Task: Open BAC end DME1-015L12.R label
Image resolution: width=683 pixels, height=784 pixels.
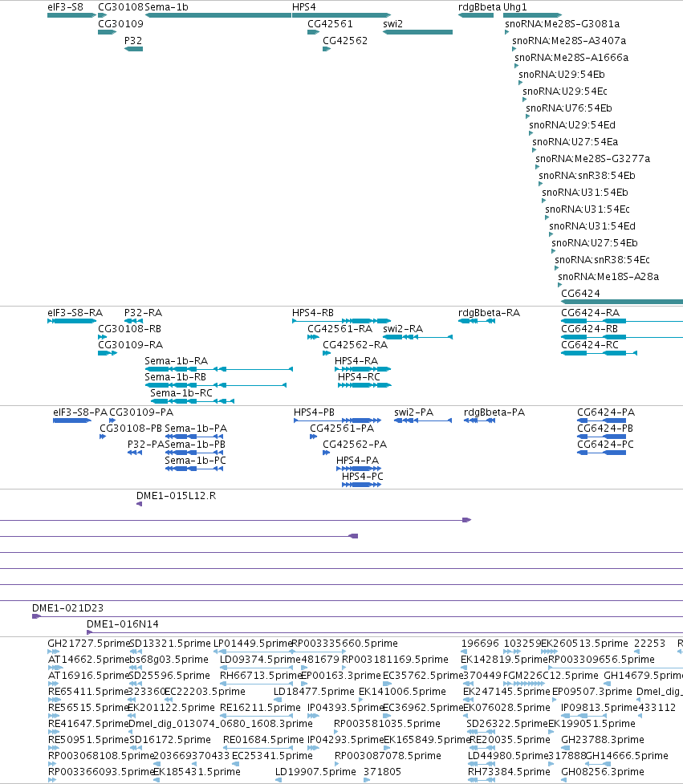Action: [x=176, y=496]
